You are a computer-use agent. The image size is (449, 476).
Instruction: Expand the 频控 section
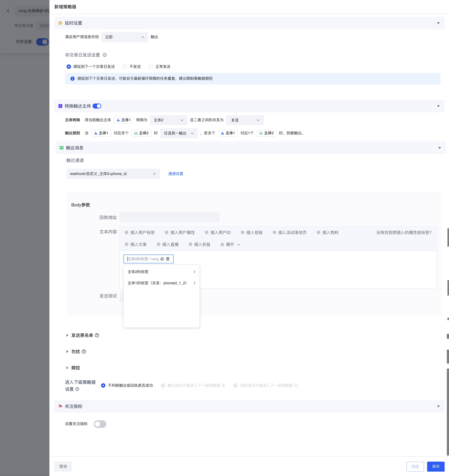pos(67,368)
